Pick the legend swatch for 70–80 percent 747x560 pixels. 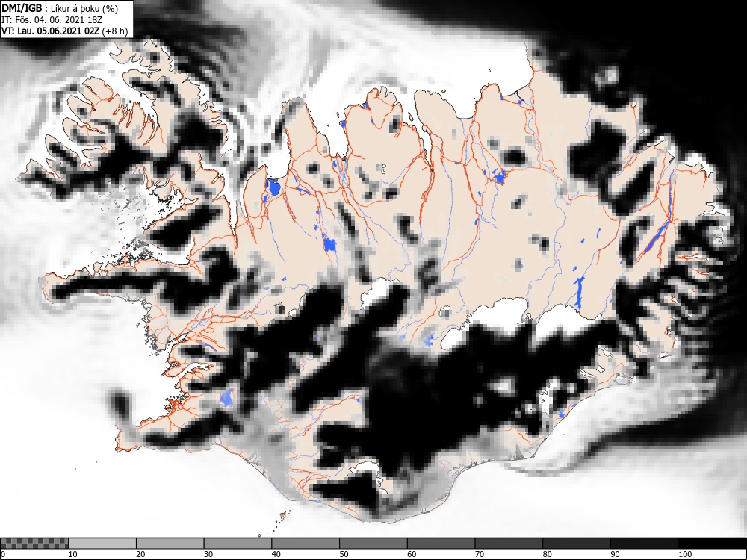click(x=508, y=544)
